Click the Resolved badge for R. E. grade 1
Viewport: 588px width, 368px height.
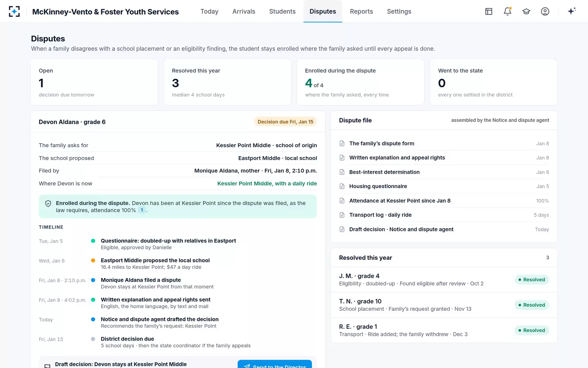coord(532,330)
